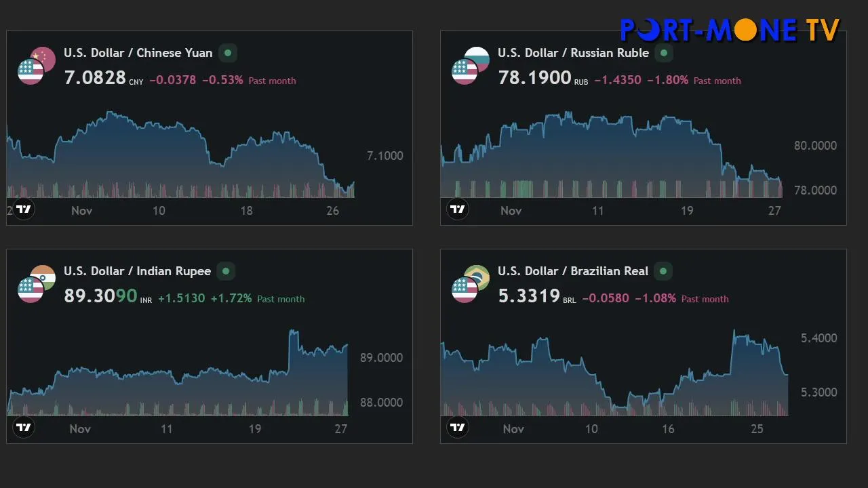Screen dimensions: 868x488
Task: Click the TradingView logo on Chinese Yuan chart
Action: pos(24,209)
